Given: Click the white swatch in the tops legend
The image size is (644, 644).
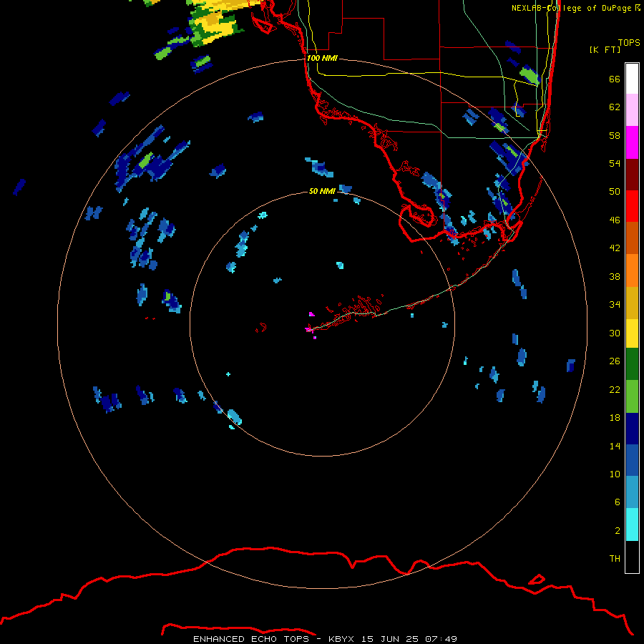Looking at the screenshot, I should 632,79.
